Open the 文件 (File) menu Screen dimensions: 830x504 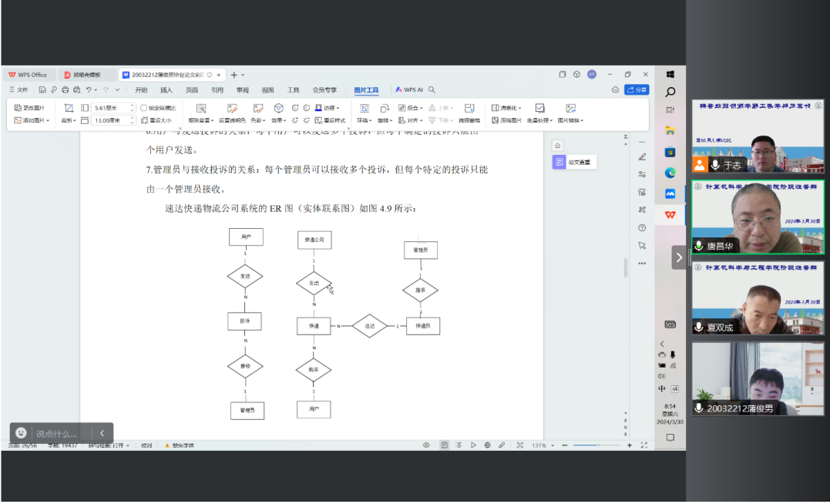pyautogui.click(x=18, y=90)
